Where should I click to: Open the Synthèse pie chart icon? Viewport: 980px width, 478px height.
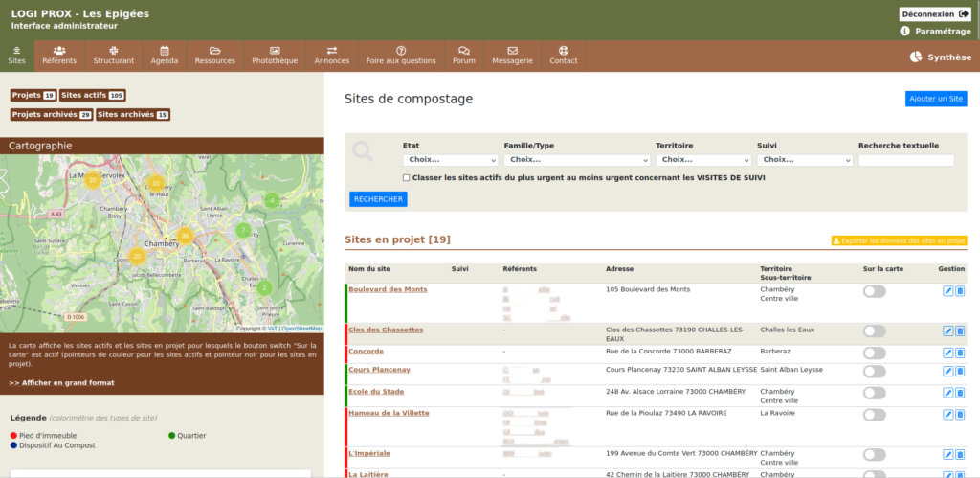915,57
